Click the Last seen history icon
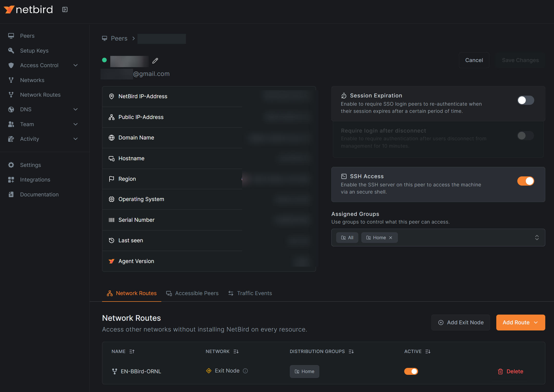This screenshot has height=392, width=554. 112,240
